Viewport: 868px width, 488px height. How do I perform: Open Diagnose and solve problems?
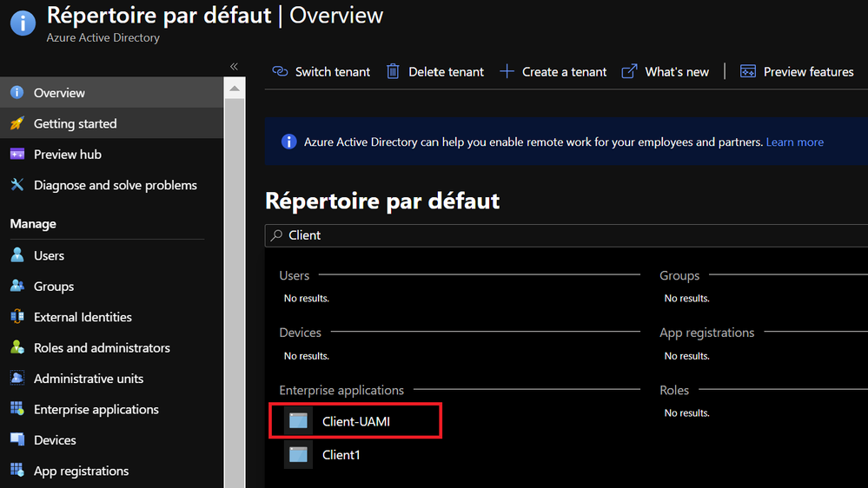[112, 185]
